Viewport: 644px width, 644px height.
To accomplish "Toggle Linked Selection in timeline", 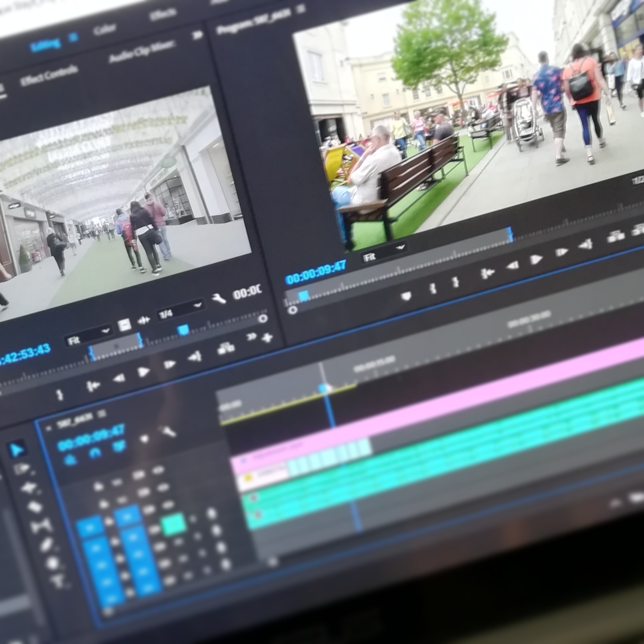I will [x=119, y=446].
